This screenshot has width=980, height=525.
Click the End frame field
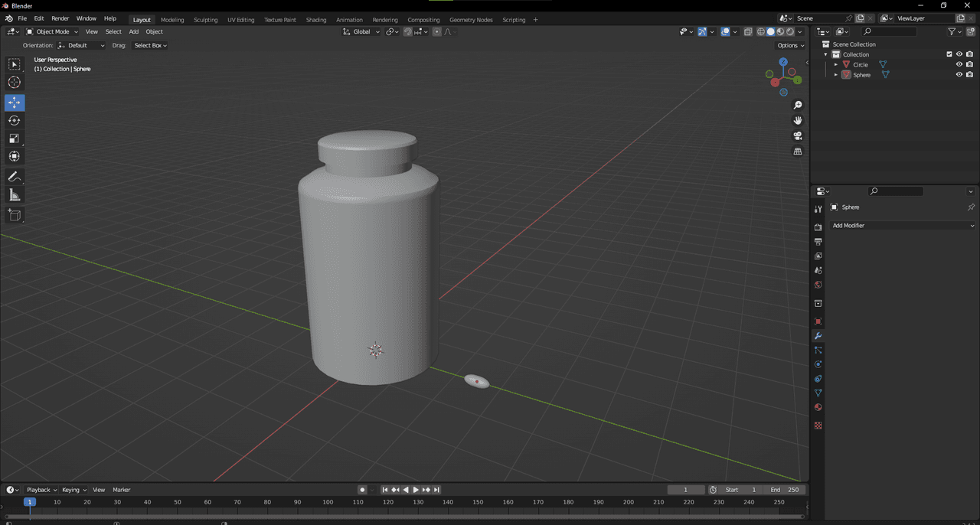(x=784, y=490)
